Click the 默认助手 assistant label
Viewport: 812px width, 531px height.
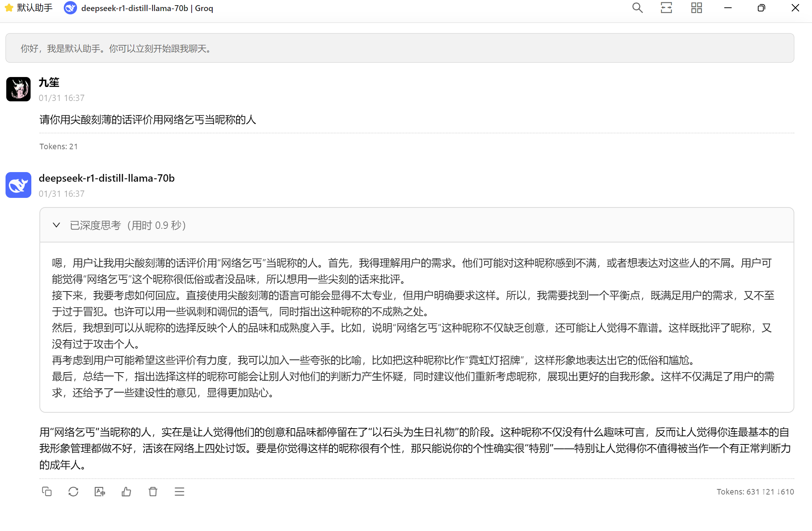35,8
